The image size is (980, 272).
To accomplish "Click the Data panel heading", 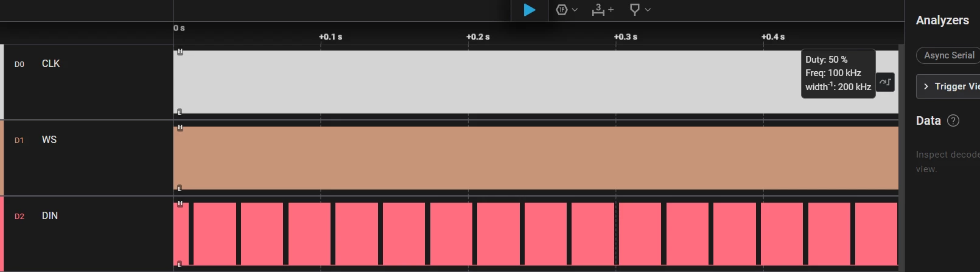I will [928, 120].
